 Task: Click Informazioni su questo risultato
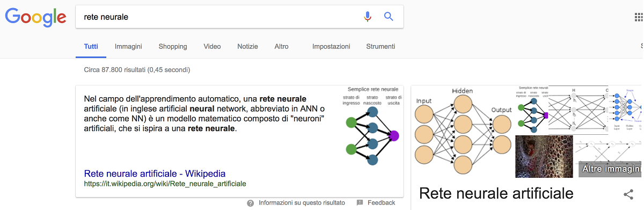[302, 203]
